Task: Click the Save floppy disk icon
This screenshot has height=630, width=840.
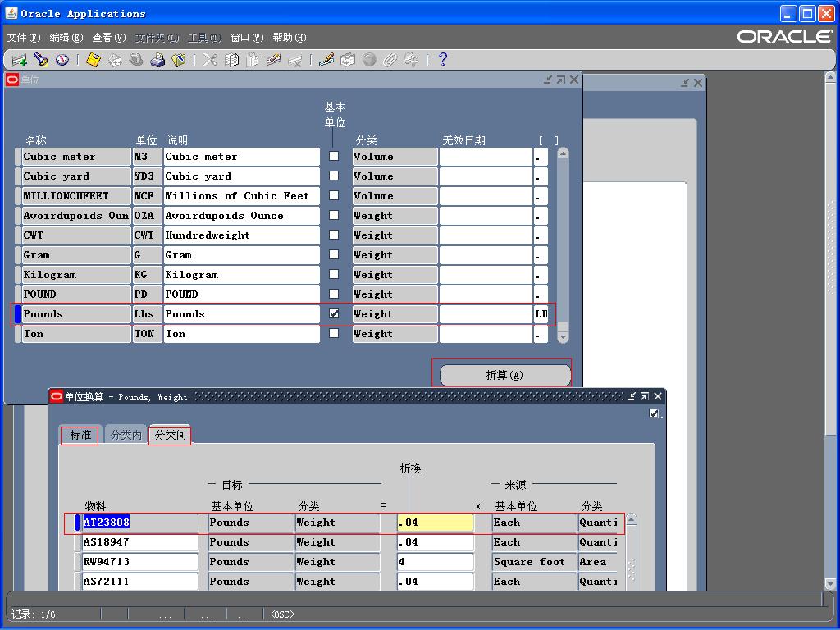Action: point(94,60)
